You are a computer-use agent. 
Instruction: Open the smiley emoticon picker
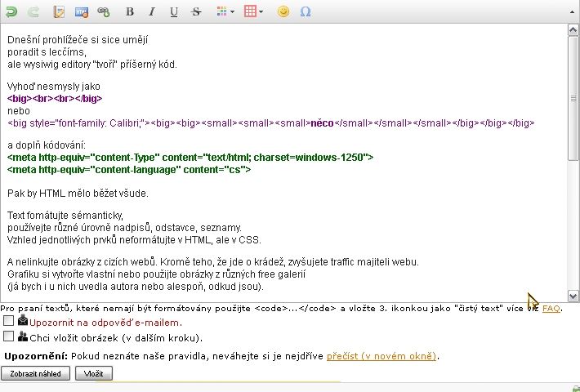point(283,11)
